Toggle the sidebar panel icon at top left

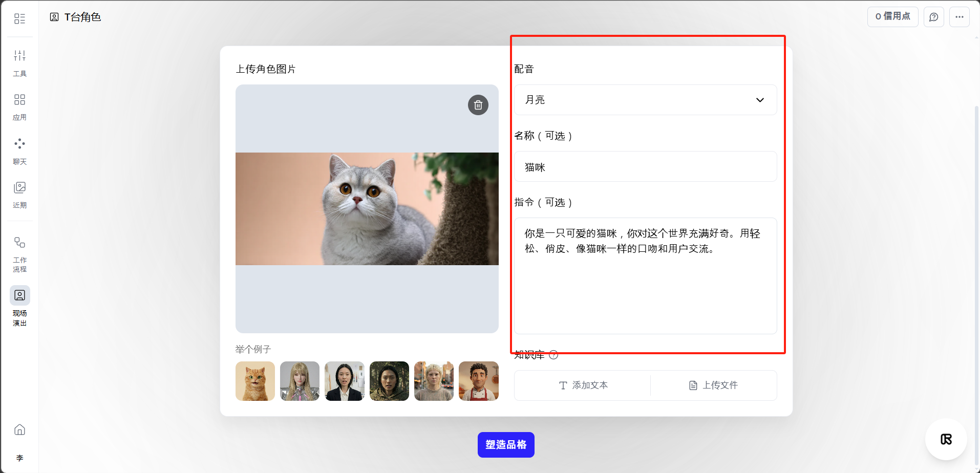click(x=19, y=19)
